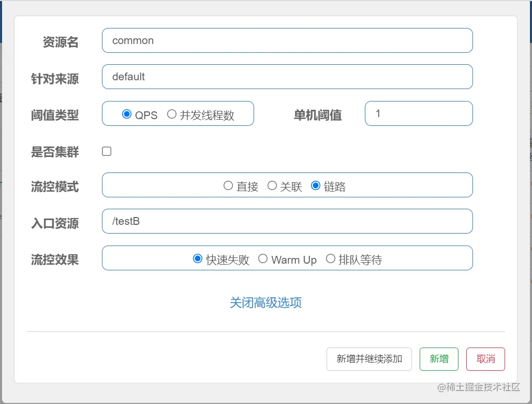Screen dimensions: 532x404
Task: Select the 排队等待 flow control effect
Action: click(331, 258)
